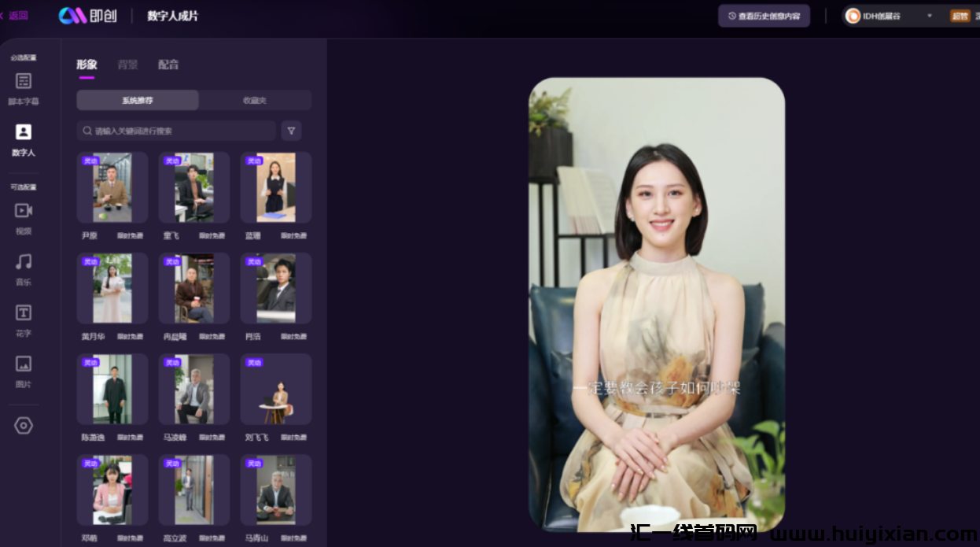The height and width of the screenshot is (547, 980).
Task: Click the filter funnel icon beside search
Action: [x=291, y=131]
